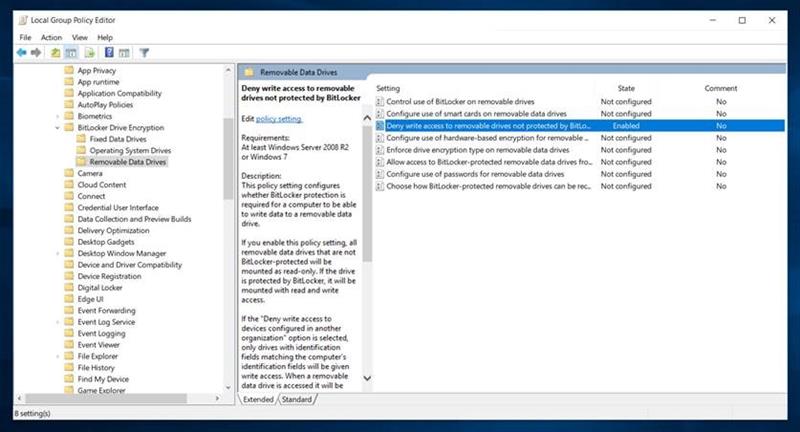
Task: Click the Edge UI folder icon
Action: tap(69, 299)
